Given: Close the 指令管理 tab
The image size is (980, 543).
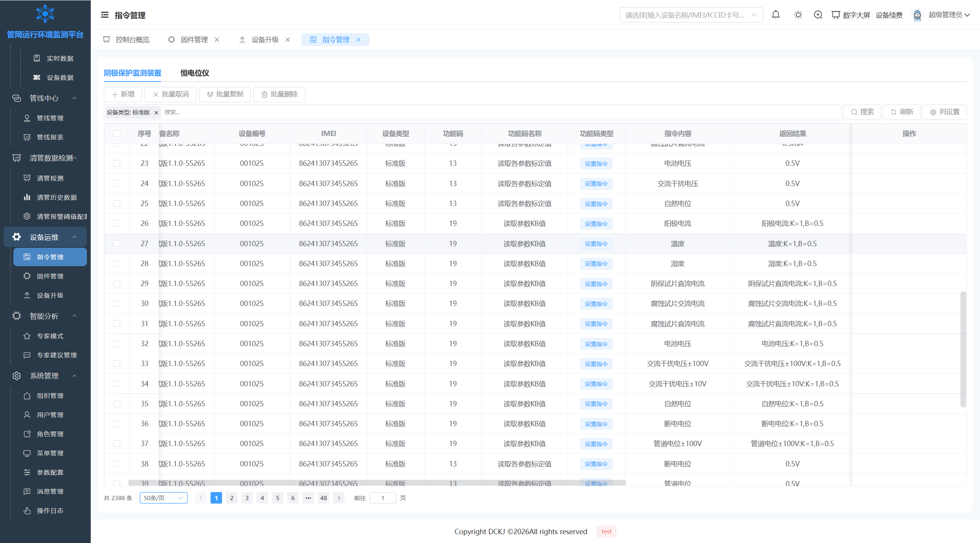Looking at the screenshot, I should click(x=359, y=40).
